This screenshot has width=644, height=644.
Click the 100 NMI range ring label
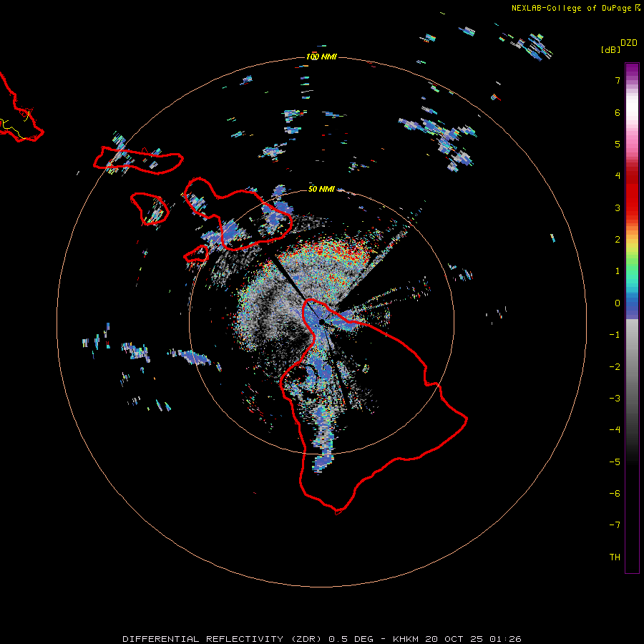(321, 57)
